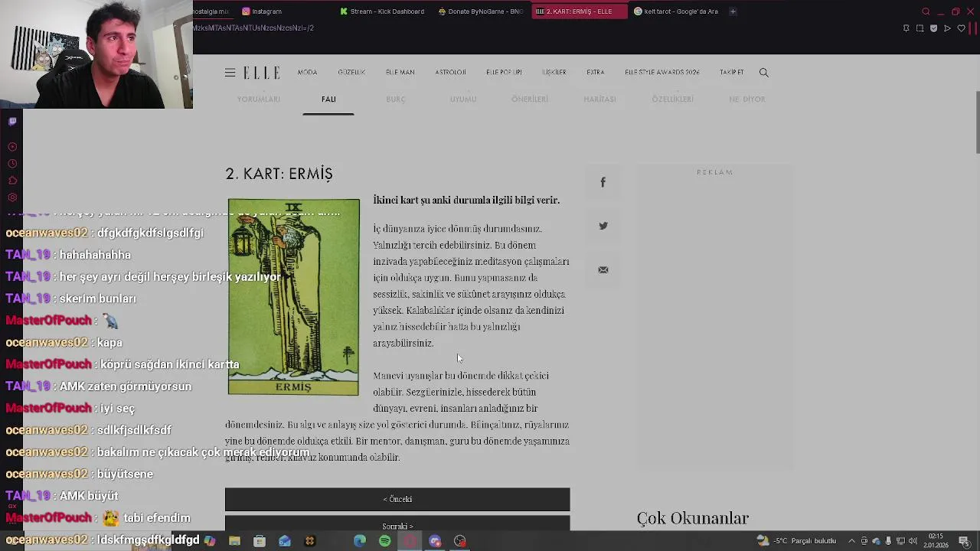Click the volume speaker tray icon
This screenshot has height=551, width=980.
[913, 541]
